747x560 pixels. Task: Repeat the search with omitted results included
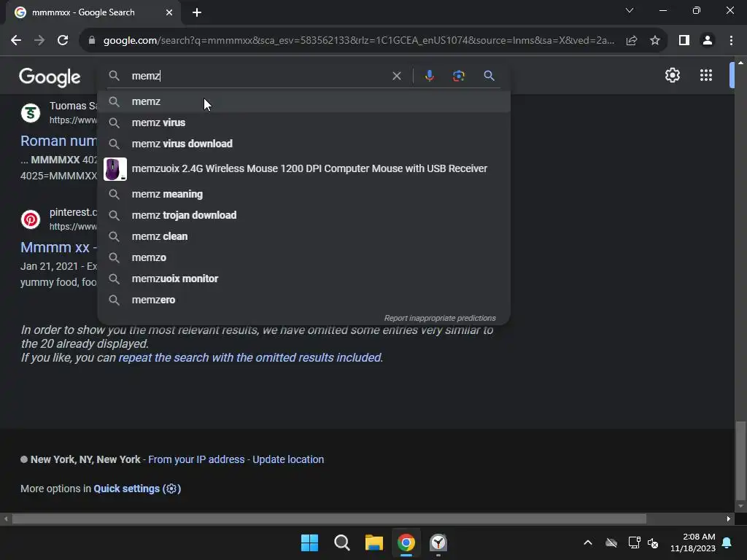pos(250,357)
